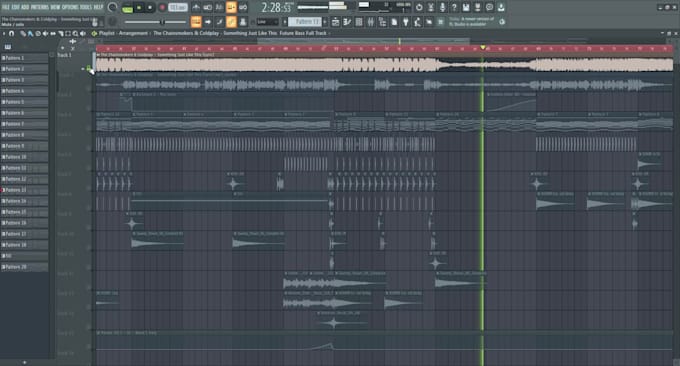Click the main time display 2:28
Viewport: 680px width, 366px height.
click(x=276, y=8)
